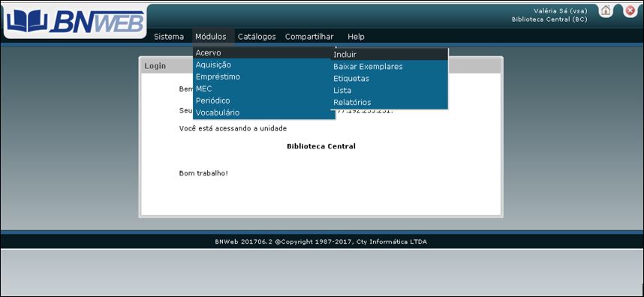Viewport: 644px width, 297px height.
Task: Select the MEC module entry
Action: pyautogui.click(x=263, y=88)
